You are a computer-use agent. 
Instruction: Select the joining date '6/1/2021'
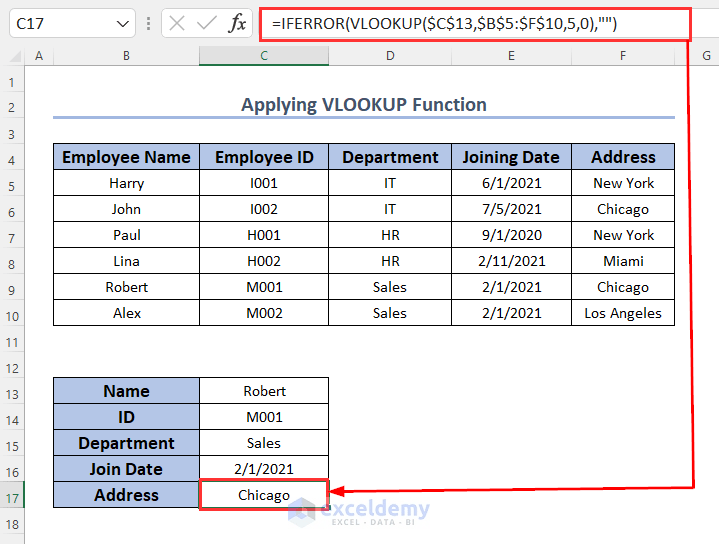511,183
